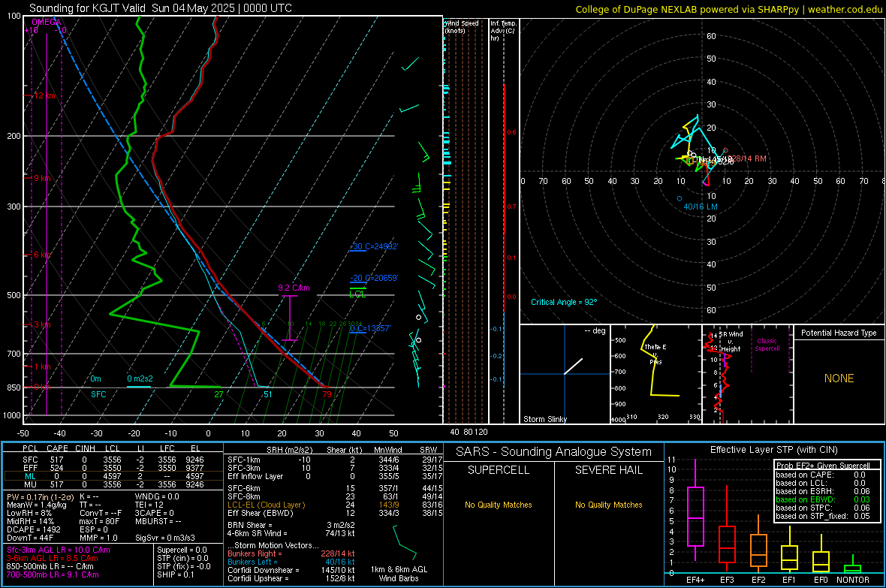This screenshot has width=886, height=588.
Task: Select the Eff Shear (EBWD) row
Action: click(x=336, y=514)
